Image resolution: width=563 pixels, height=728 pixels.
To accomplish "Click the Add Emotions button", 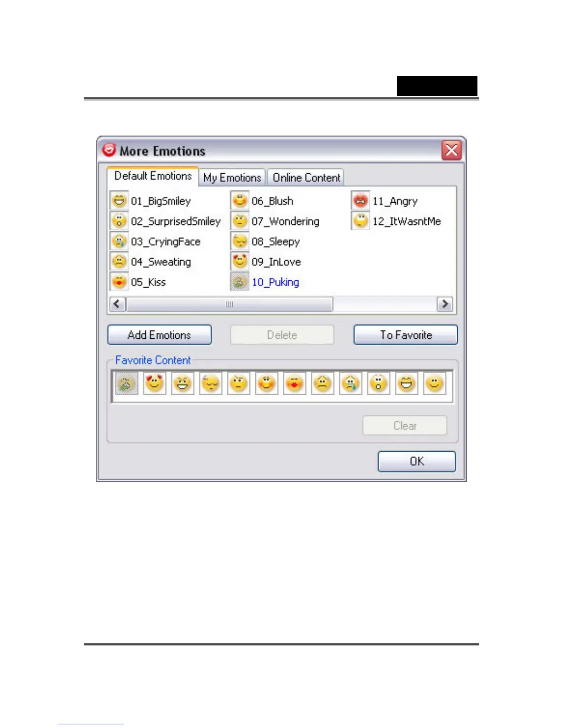I will click(x=160, y=335).
